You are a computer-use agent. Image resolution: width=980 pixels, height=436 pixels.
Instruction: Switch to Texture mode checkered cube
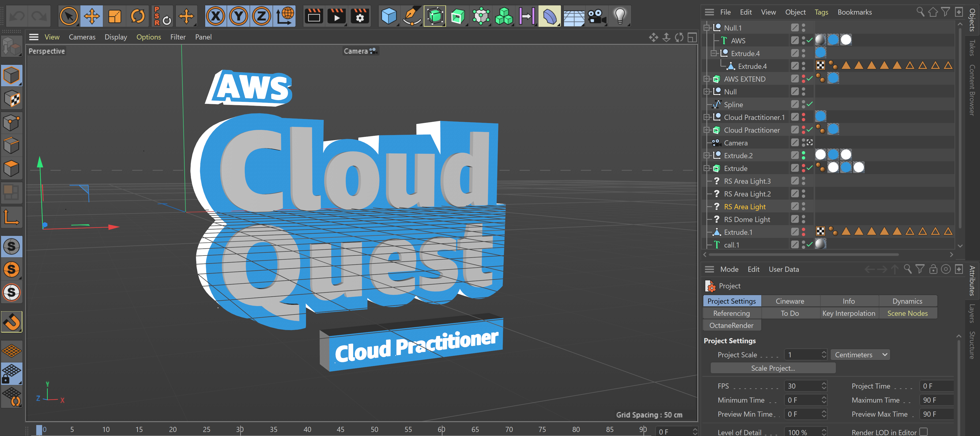(x=11, y=99)
